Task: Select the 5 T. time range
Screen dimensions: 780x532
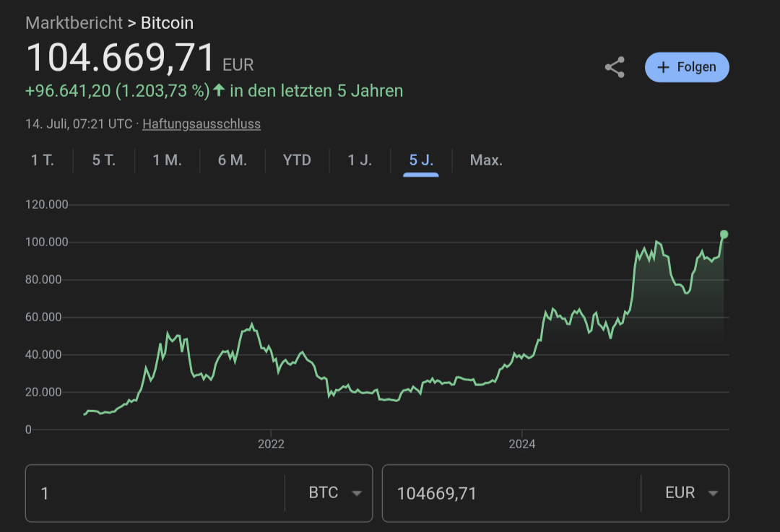Action: point(103,160)
